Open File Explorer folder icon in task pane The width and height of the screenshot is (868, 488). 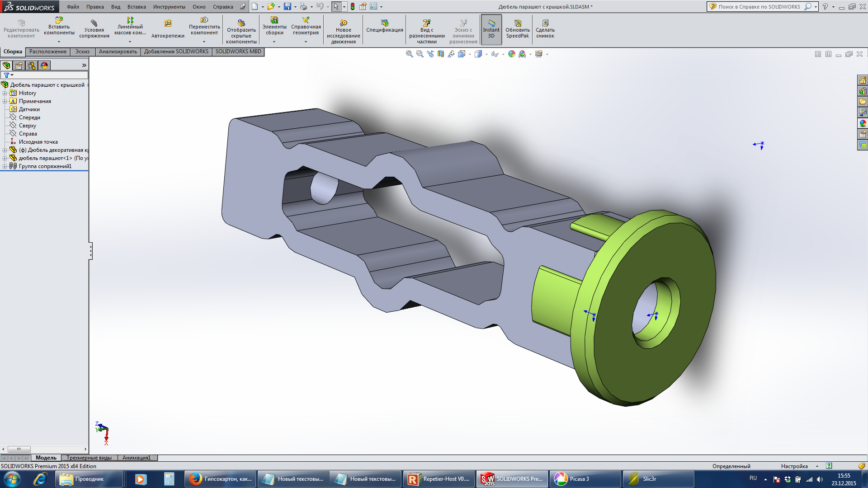863,102
